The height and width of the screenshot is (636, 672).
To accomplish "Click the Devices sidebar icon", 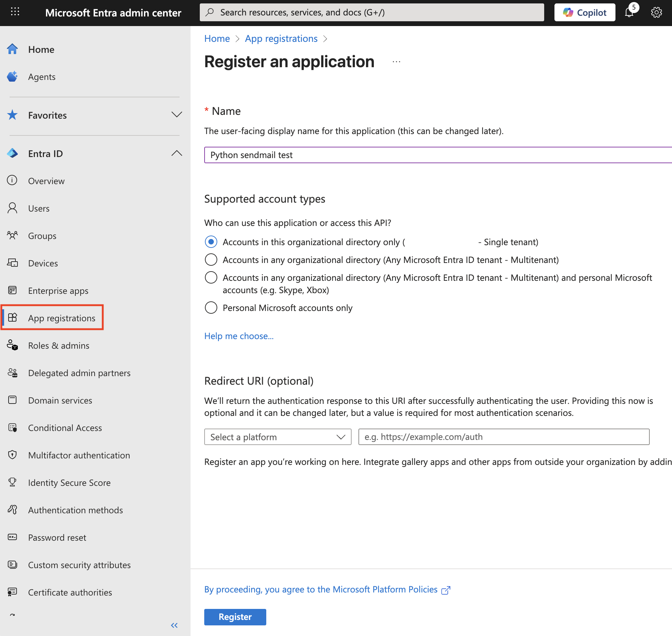I will tap(13, 263).
